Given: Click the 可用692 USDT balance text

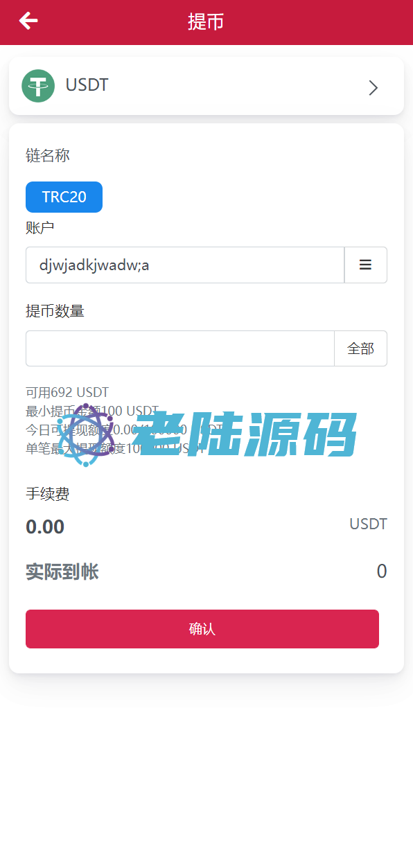Looking at the screenshot, I should pos(67,392).
